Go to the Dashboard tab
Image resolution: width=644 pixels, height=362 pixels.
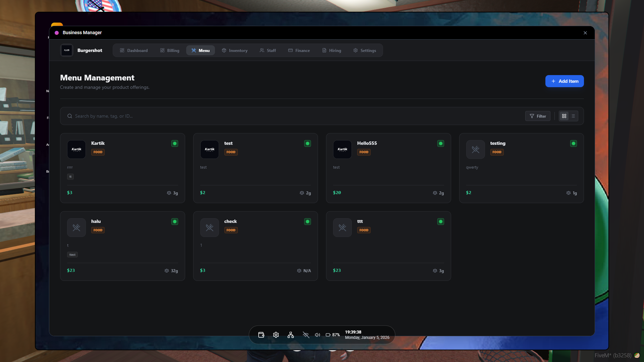[x=133, y=50]
